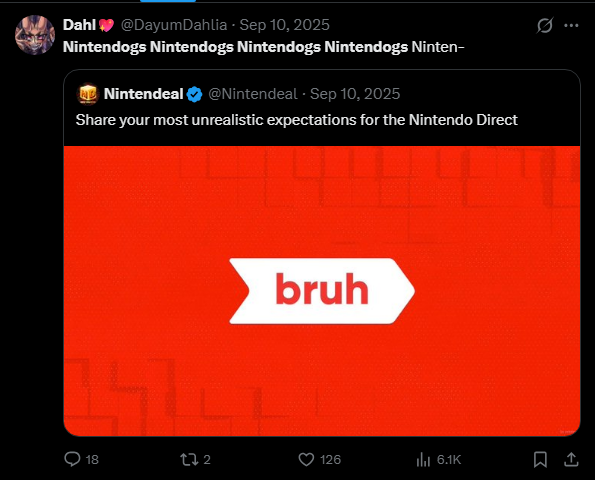Open the reply speech bubble icon
Screen dimensions: 595x480
pyautogui.click(x=72, y=459)
